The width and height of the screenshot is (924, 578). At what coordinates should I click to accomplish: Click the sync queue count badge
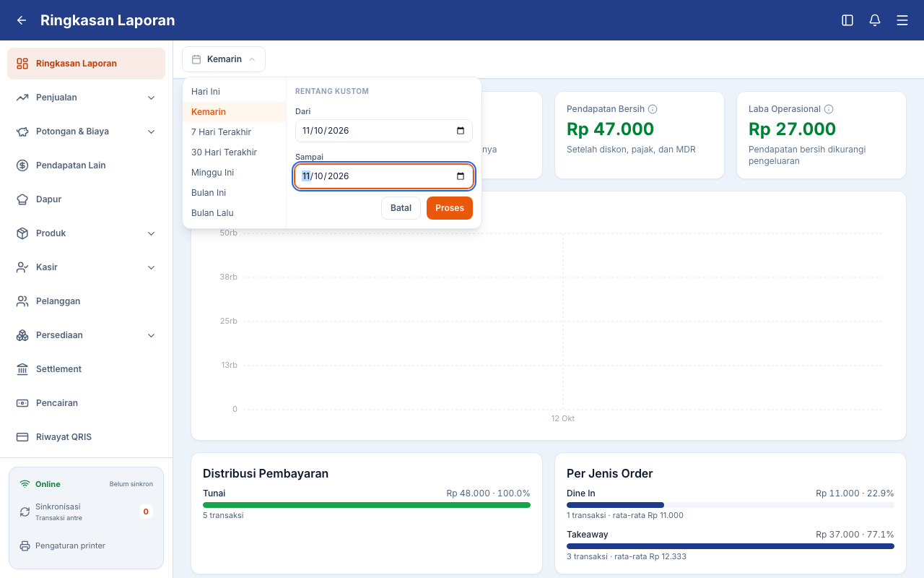coord(146,512)
